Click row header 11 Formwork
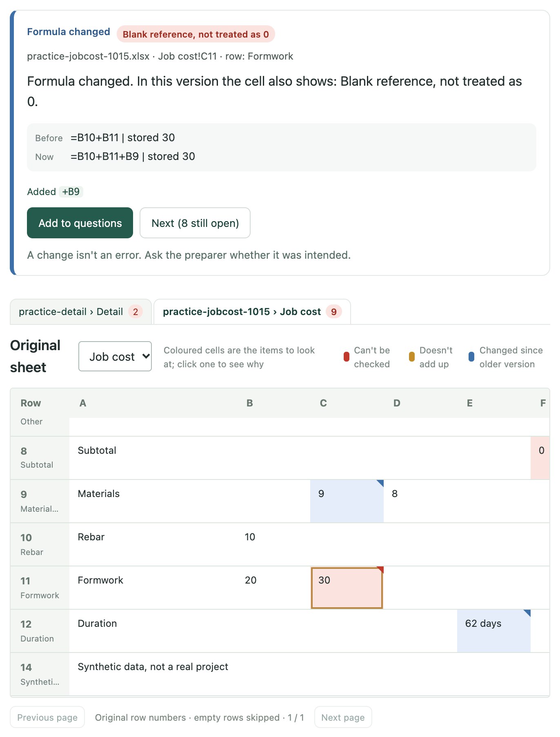The image size is (560, 737). 40,588
